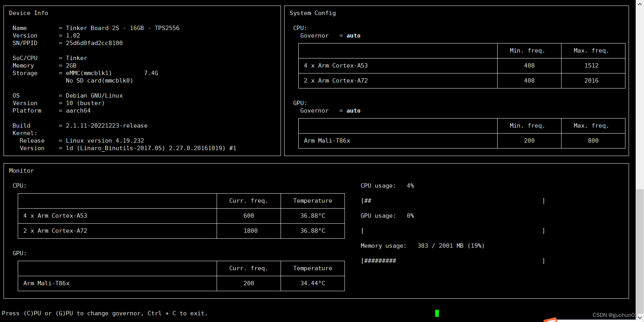Viewport: 644px width, 322px height.
Task: Click the green terminal cursor block
Action: pos(437,313)
